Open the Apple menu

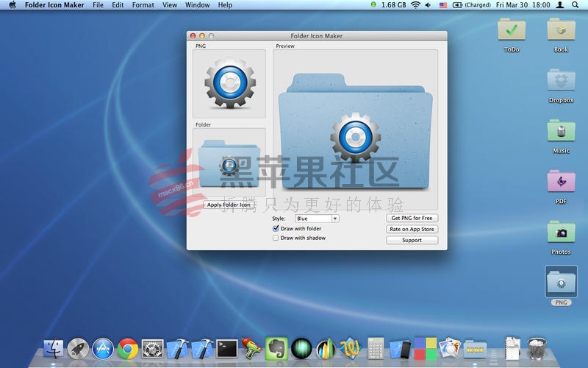(x=12, y=5)
